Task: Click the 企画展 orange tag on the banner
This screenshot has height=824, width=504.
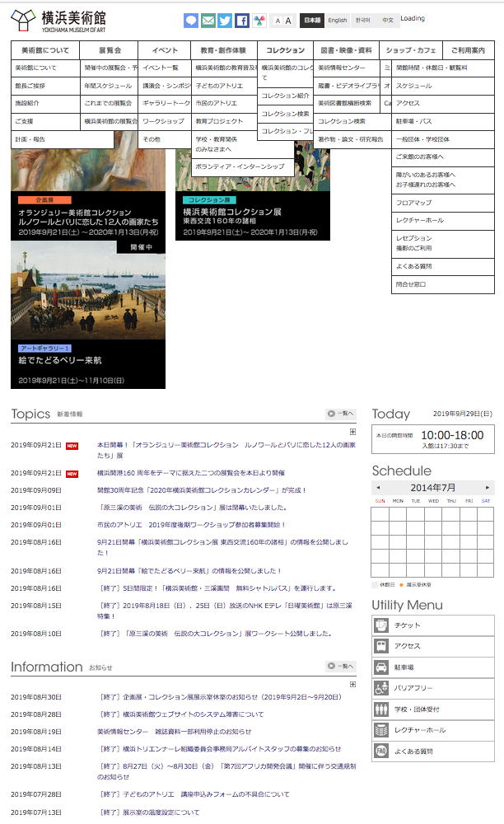Action: point(44,200)
